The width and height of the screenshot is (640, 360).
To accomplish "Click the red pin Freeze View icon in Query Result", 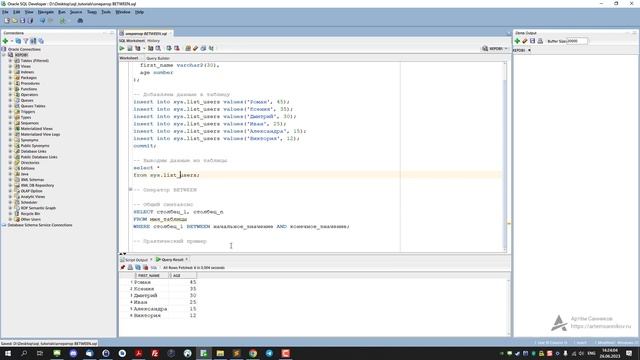I will click(x=122, y=267).
